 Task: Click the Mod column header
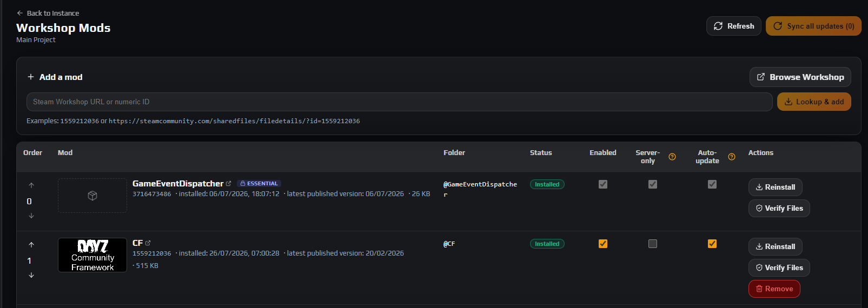point(65,153)
